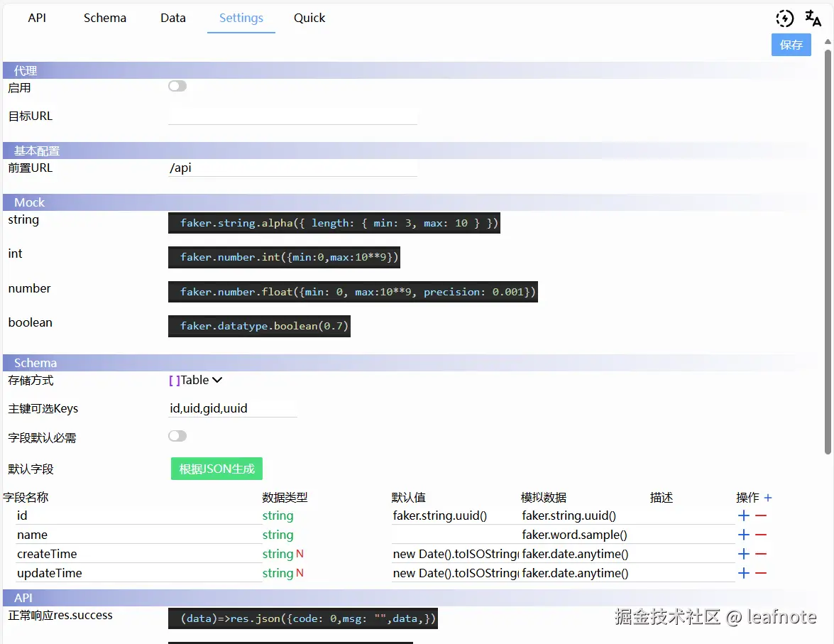Edit the 前置URL field containing /api
Screen dimensions: 834x644
point(292,168)
